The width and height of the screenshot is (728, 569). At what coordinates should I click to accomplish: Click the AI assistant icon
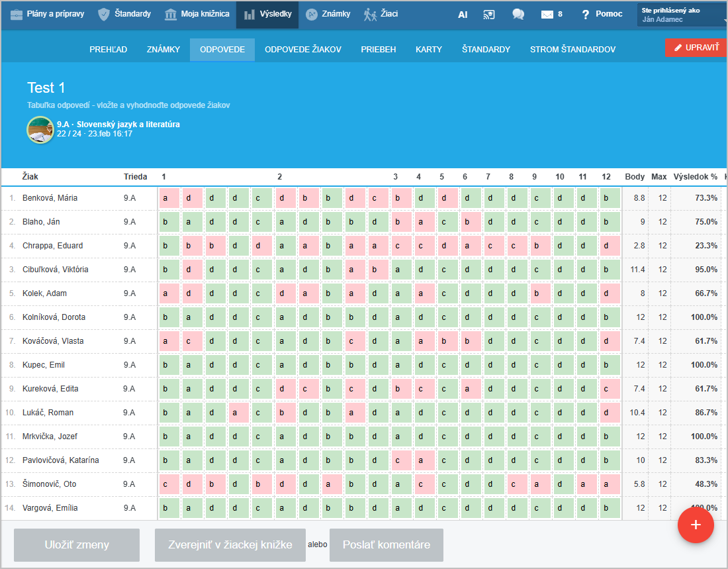(x=463, y=14)
